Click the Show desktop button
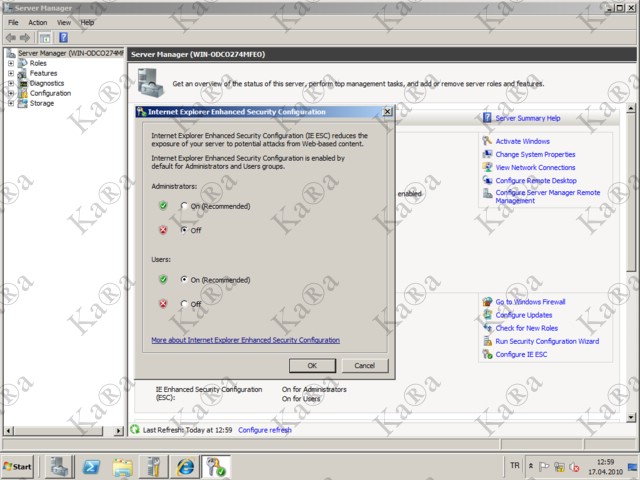The image size is (640, 480). pos(633,467)
